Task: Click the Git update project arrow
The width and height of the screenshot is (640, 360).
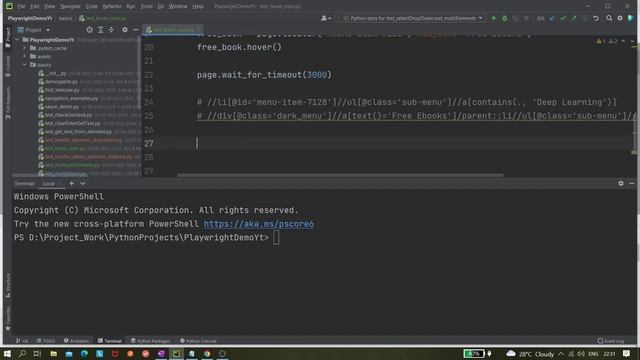Action: (x=552, y=18)
